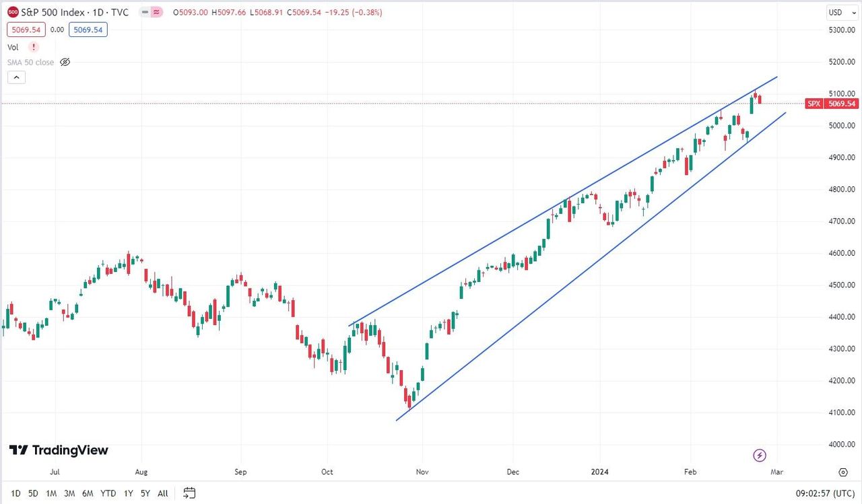Click the purple lightning icon near March

(760, 456)
